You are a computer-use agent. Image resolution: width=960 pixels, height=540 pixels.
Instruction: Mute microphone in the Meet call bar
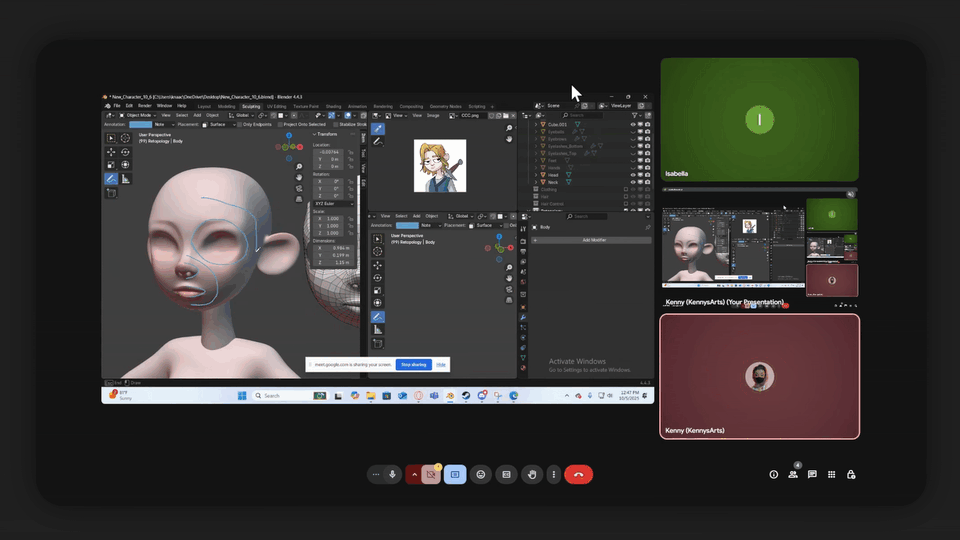coord(392,474)
